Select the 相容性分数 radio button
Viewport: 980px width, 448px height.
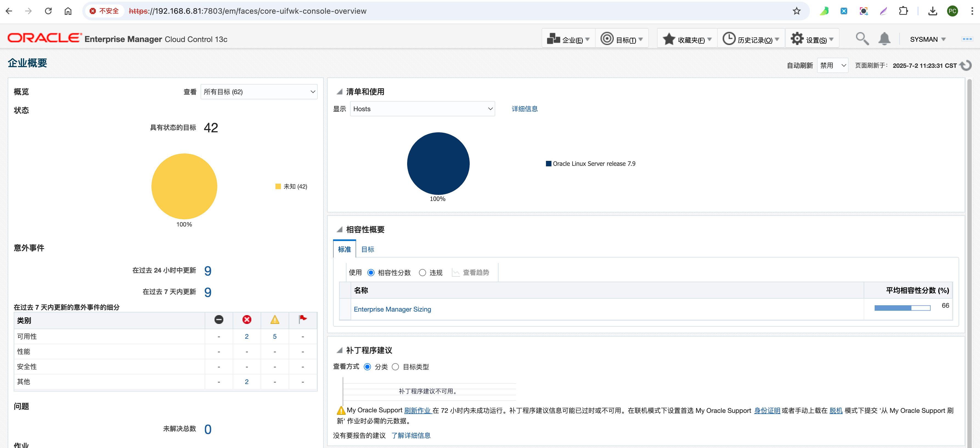pos(371,273)
